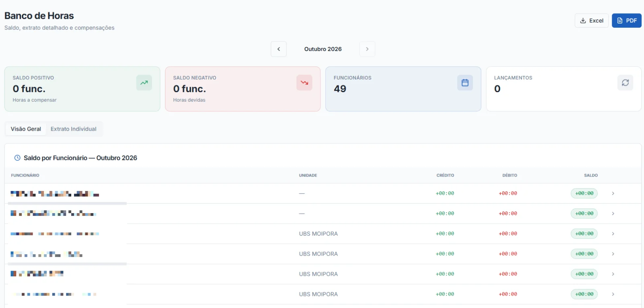The image size is (644, 308).
Task: Click the trending-up icon in Saldo Positivo card
Action: (144, 83)
